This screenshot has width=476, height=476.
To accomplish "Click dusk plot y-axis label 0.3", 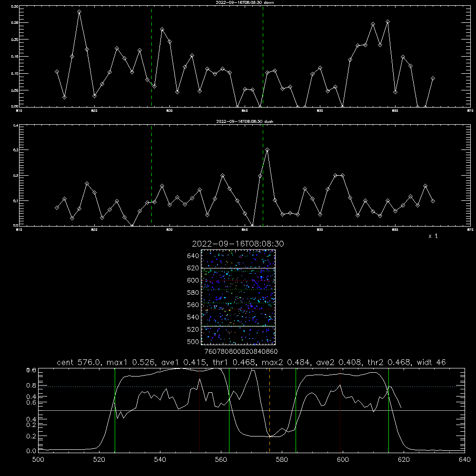I will [16, 150].
